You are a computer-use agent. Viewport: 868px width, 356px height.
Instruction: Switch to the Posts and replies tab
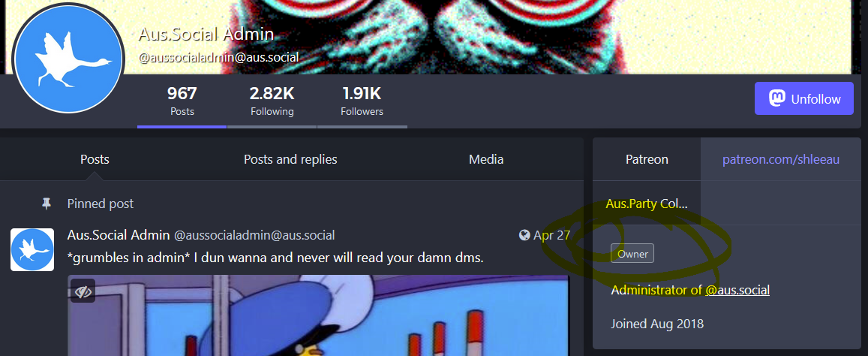[290, 160]
